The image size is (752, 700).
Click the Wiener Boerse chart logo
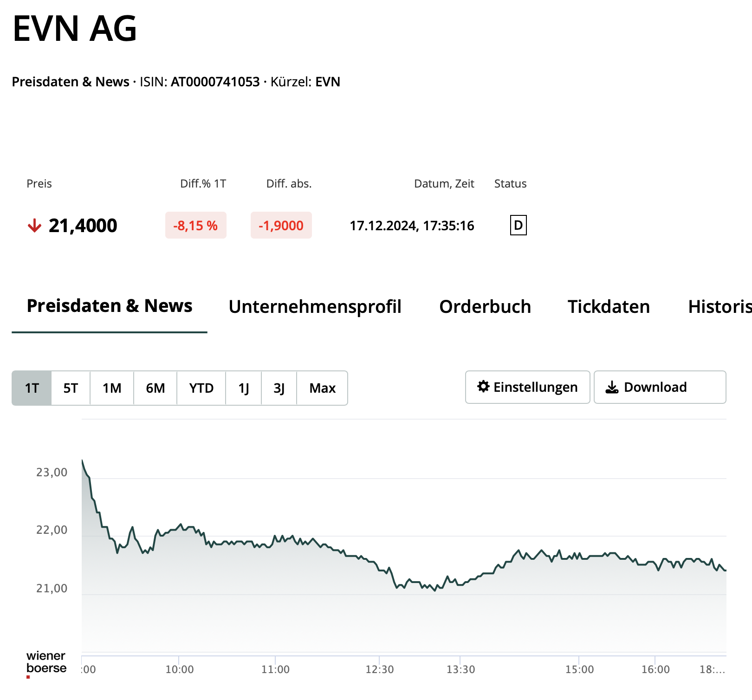click(46, 663)
